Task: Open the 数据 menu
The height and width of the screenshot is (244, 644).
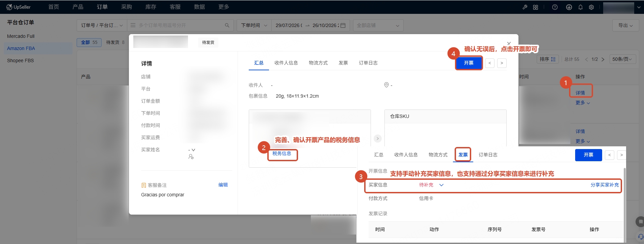Action: [x=199, y=7]
